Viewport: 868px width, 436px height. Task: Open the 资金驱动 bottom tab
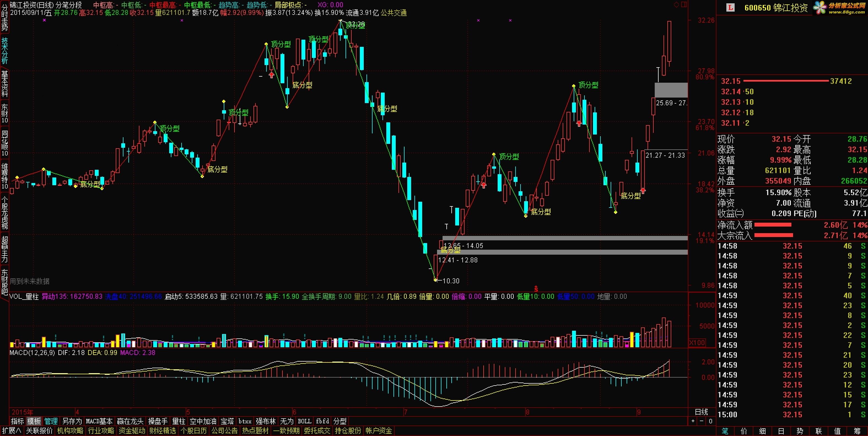(x=132, y=430)
